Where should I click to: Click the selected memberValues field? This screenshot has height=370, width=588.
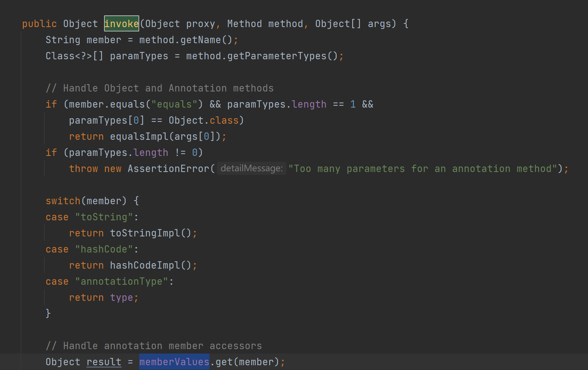click(174, 362)
